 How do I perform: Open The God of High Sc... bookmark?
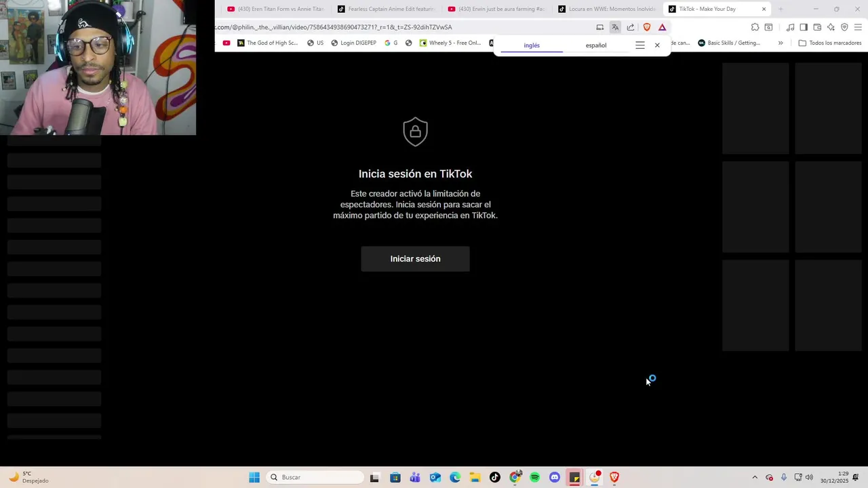point(268,43)
